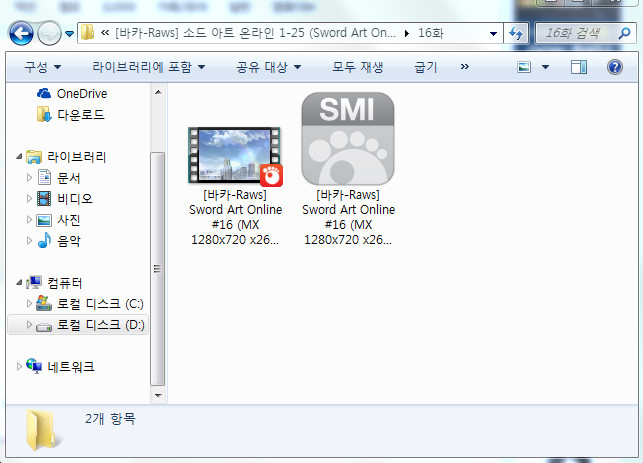Click the folder icon in address bar
The width and height of the screenshot is (643, 463).
coord(87,32)
